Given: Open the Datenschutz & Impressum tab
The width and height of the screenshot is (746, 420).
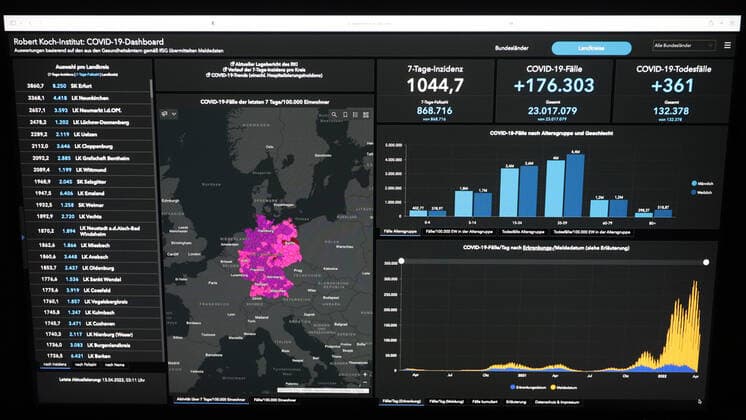Looking at the screenshot, I should tap(557, 402).
